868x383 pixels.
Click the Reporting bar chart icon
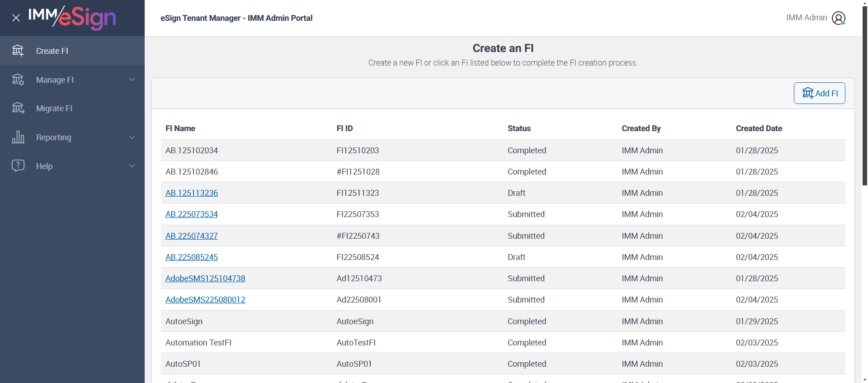[x=18, y=137]
